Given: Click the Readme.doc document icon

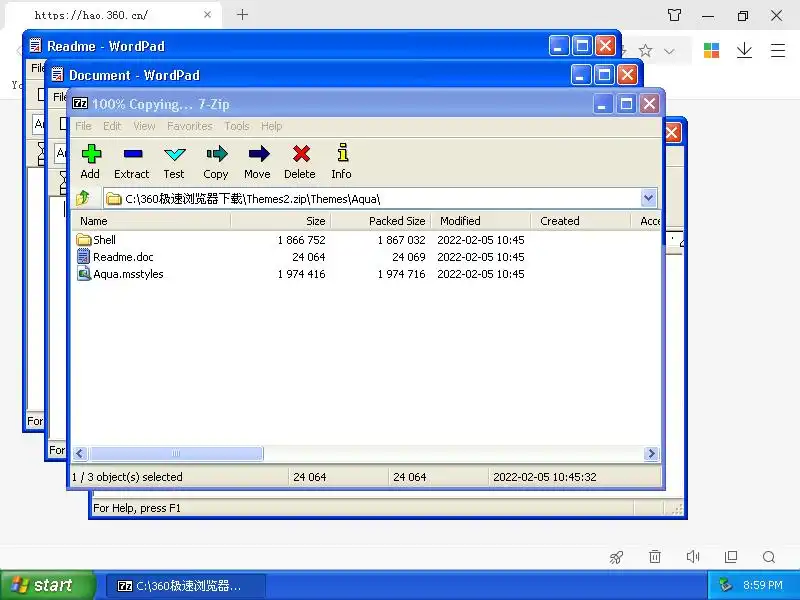Looking at the screenshot, I should 84,257.
